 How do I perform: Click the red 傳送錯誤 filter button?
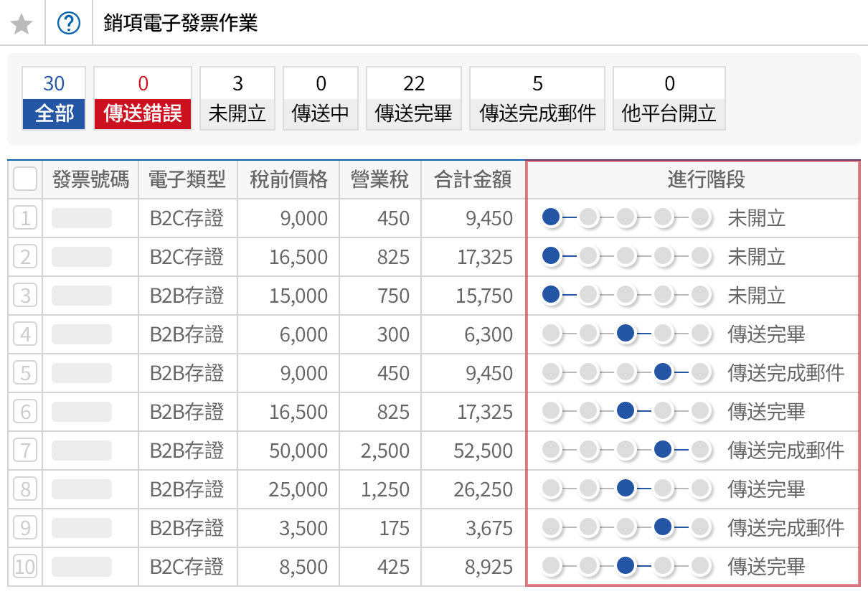pyautogui.click(x=142, y=97)
